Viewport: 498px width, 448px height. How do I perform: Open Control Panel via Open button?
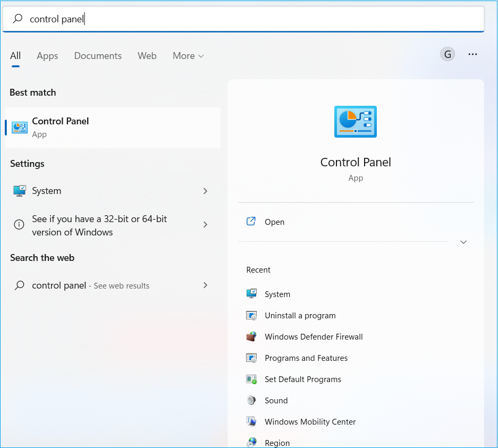pyautogui.click(x=356, y=222)
